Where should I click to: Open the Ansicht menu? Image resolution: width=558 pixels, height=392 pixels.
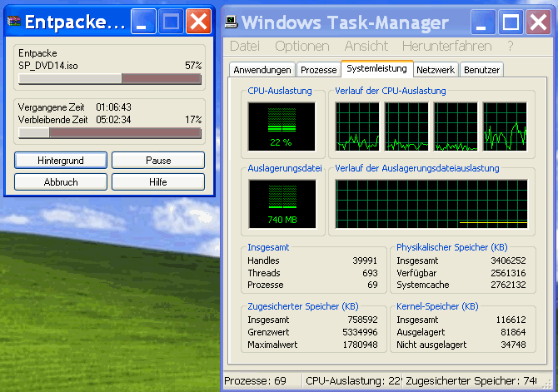point(366,47)
